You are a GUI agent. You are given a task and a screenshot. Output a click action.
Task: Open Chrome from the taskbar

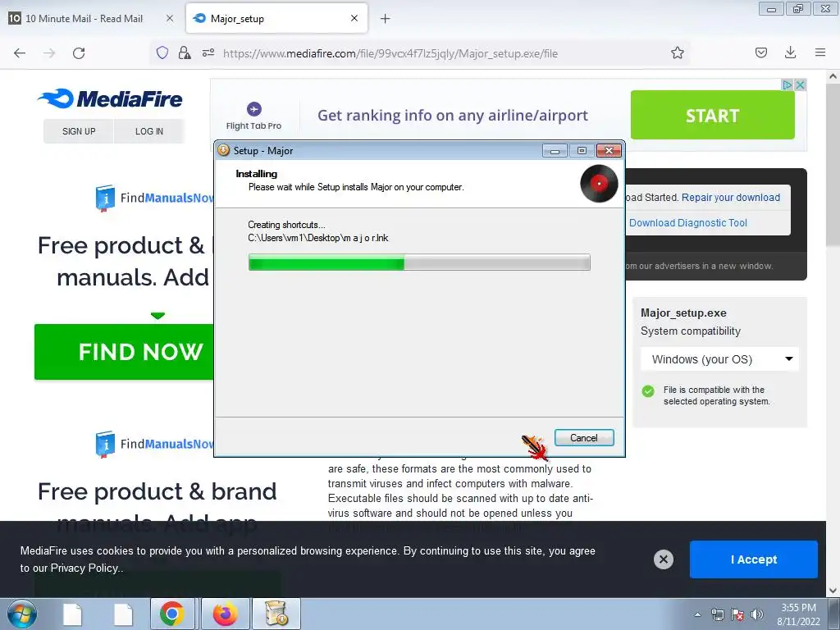pyautogui.click(x=171, y=614)
